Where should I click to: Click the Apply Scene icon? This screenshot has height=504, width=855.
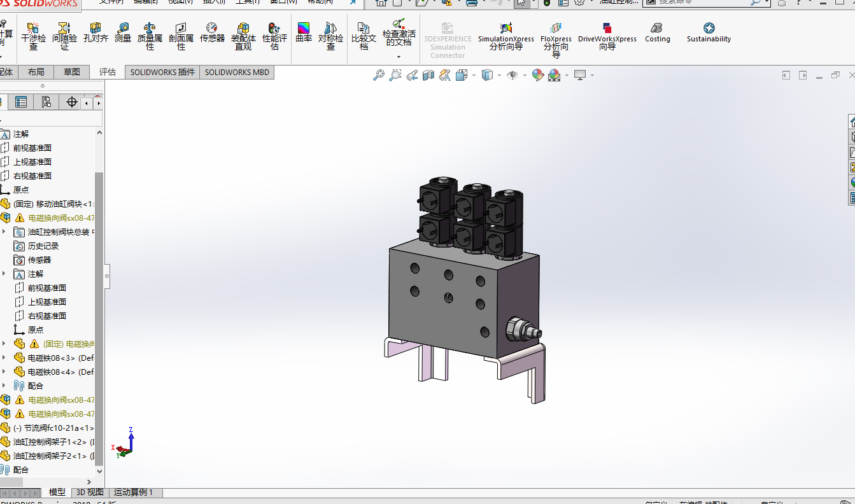coord(554,75)
